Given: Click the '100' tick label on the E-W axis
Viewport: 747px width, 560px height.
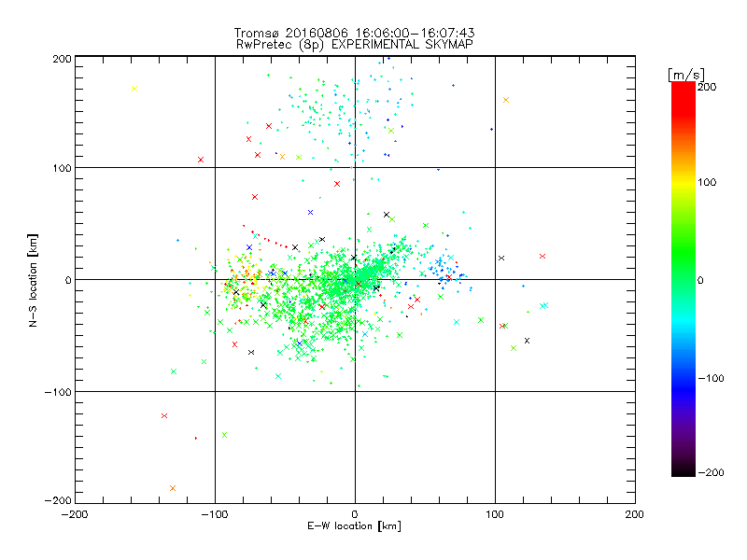Looking at the screenshot, I should point(495,514).
